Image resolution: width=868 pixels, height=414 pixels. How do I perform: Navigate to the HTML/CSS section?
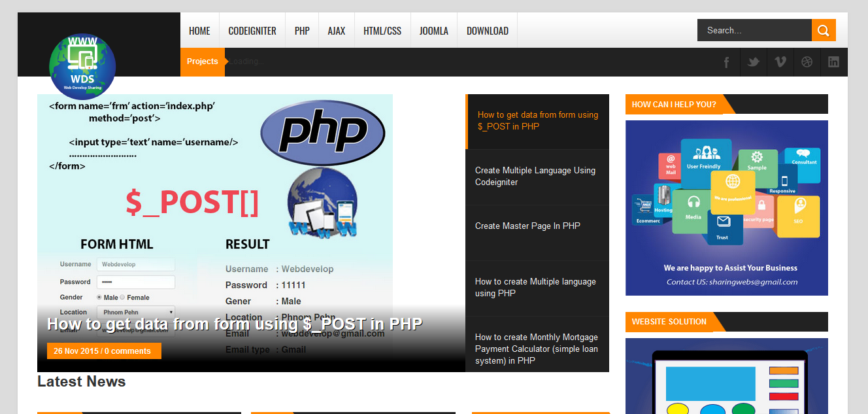(382, 31)
